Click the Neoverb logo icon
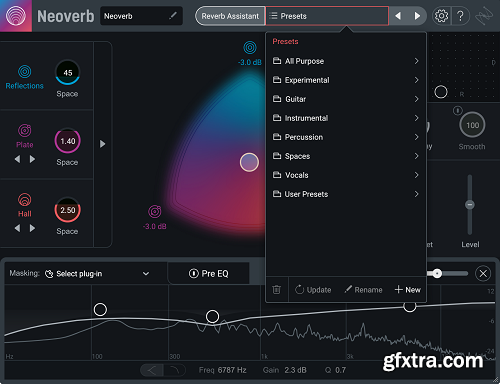The image size is (500, 384). coord(16,16)
